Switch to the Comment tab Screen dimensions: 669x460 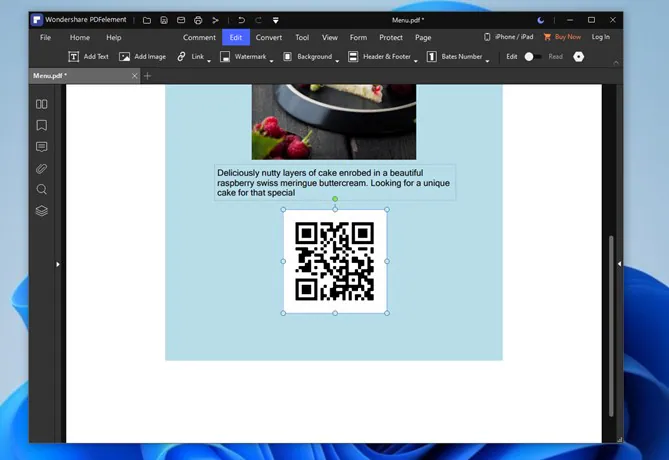(199, 38)
